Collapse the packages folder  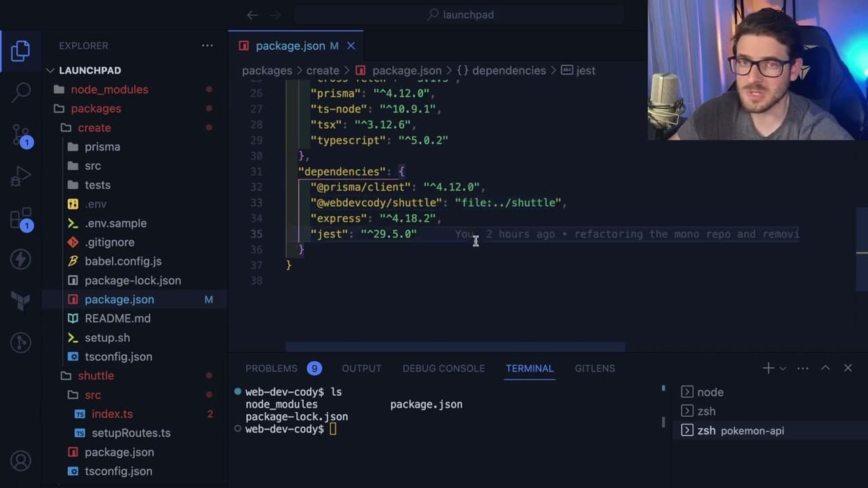click(x=134, y=108)
